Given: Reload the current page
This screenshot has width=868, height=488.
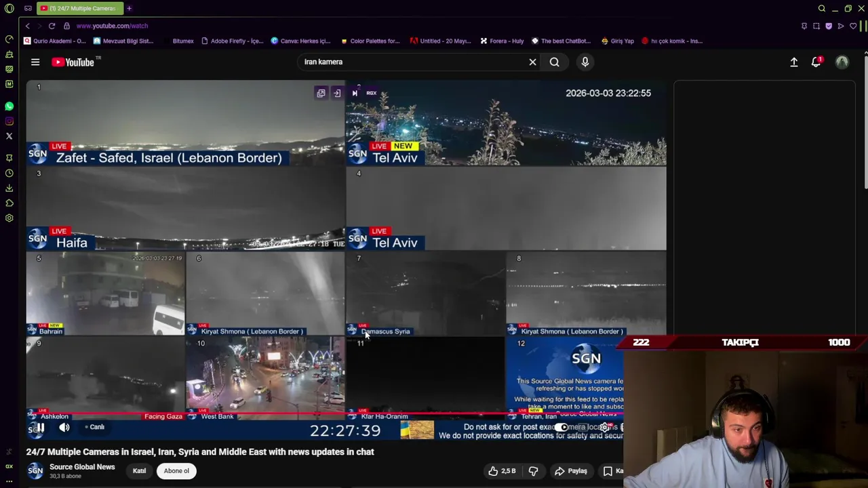Looking at the screenshot, I should pos(52,26).
